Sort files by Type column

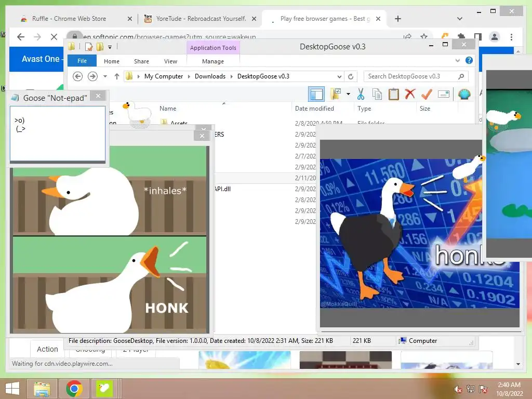[x=364, y=109]
